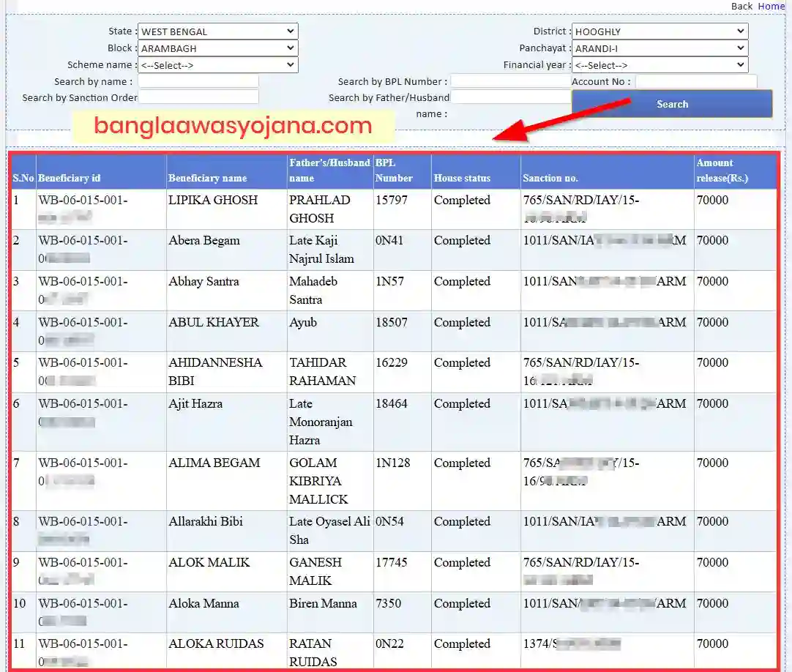Screen dimensions: 792x672
Task: Click father name Late Oyasel Ali Sha
Action: pyautogui.click(x=329, y=531)
